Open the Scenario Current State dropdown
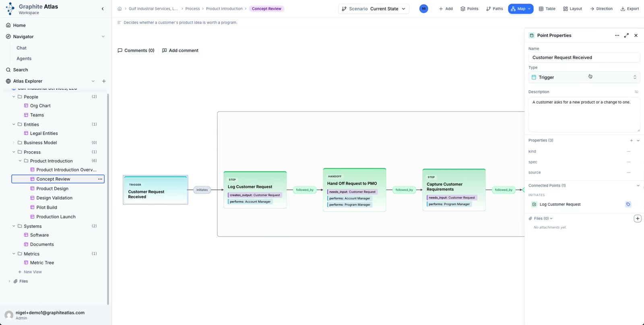644x325 pixels. pyautogui.click(x=374, y=8)
